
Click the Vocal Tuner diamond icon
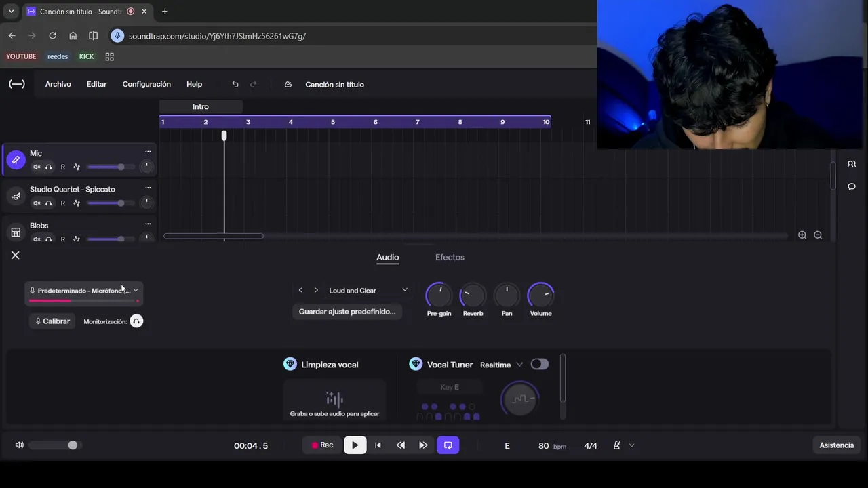pyautogui.click(x=416, y=364)
